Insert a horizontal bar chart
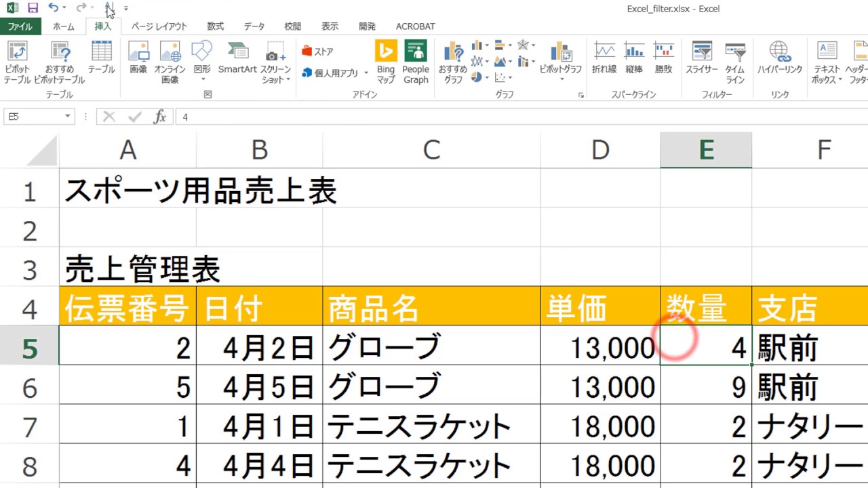Viewport: 868px width, 488px height. (x=503, y=45)
